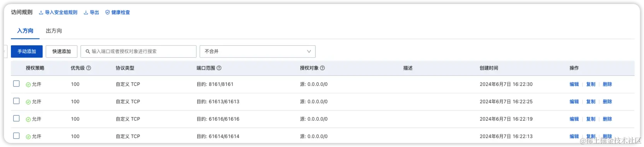644x147 pixels.
Task: Select the 入方向 inbound tab
Action: coord(25,31)
